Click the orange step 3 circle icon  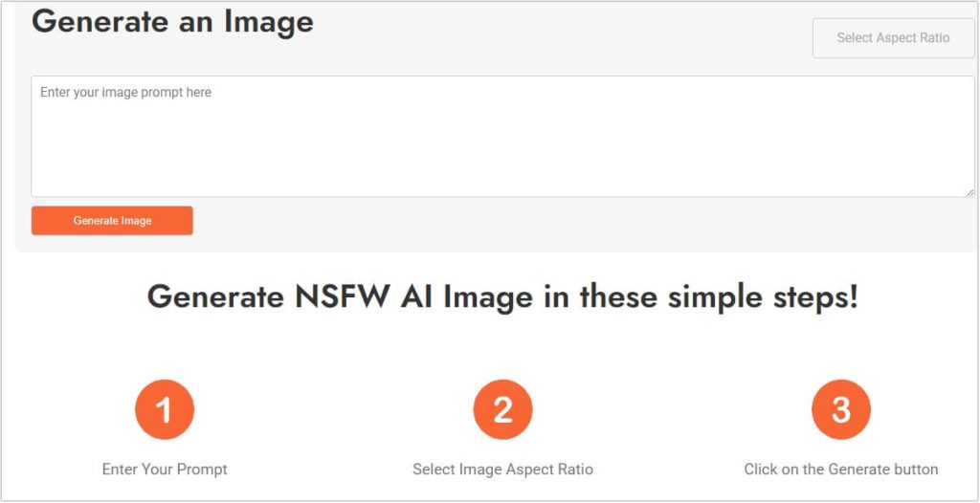841,410
